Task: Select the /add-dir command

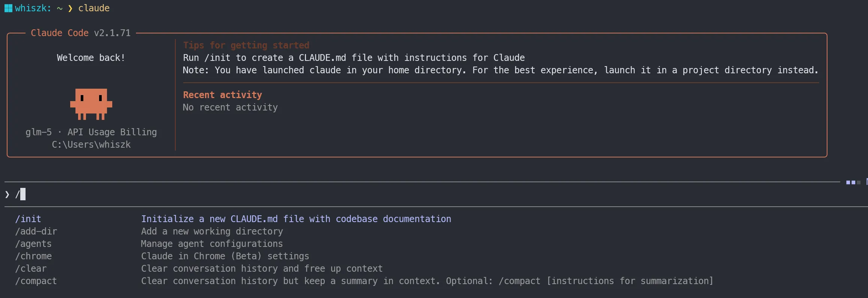Action: 36,231
